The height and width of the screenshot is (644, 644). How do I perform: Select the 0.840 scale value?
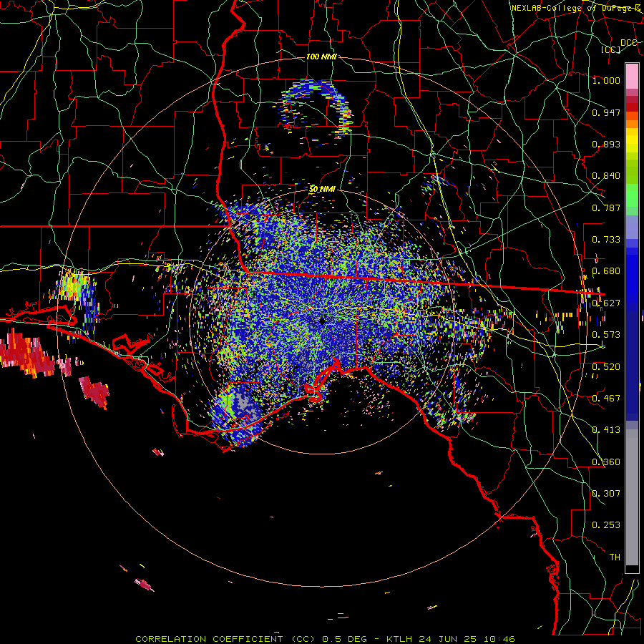coord(606,176)
